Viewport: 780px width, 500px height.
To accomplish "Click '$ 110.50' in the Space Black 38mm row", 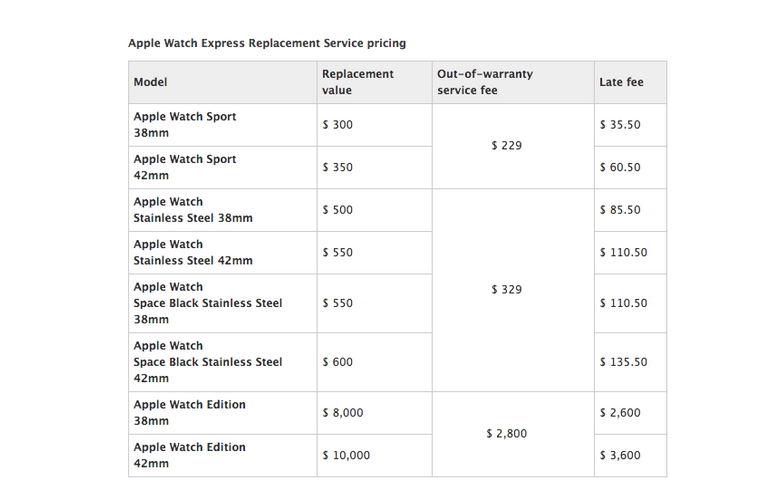I will (624, 303).
